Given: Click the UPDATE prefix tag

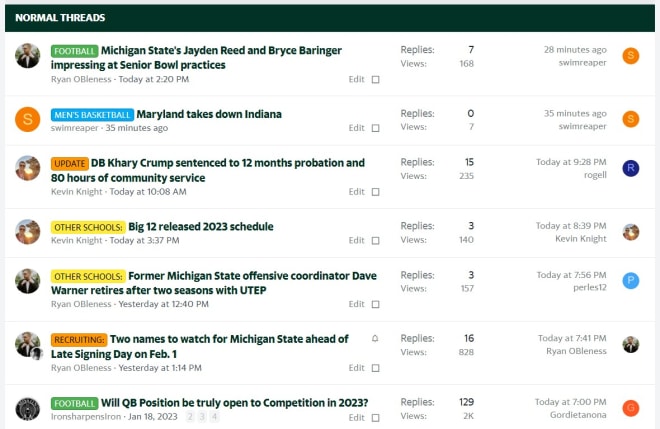Looking at the screenshot, I should pyautogui.click(x=69, y=163).
